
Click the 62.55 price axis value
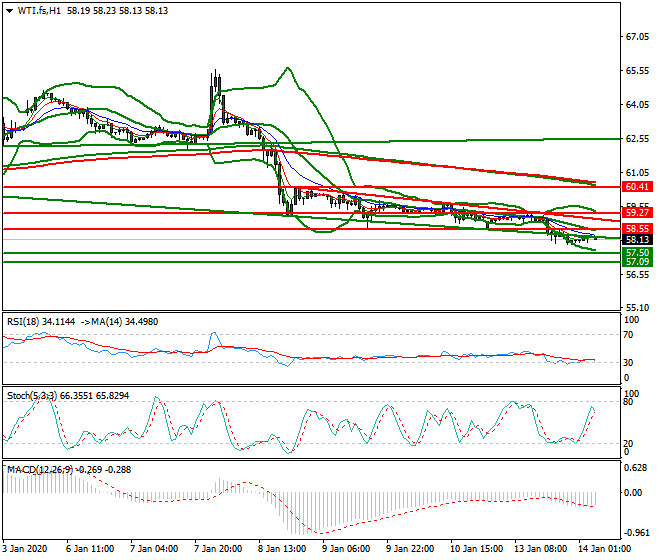point(637,139)
